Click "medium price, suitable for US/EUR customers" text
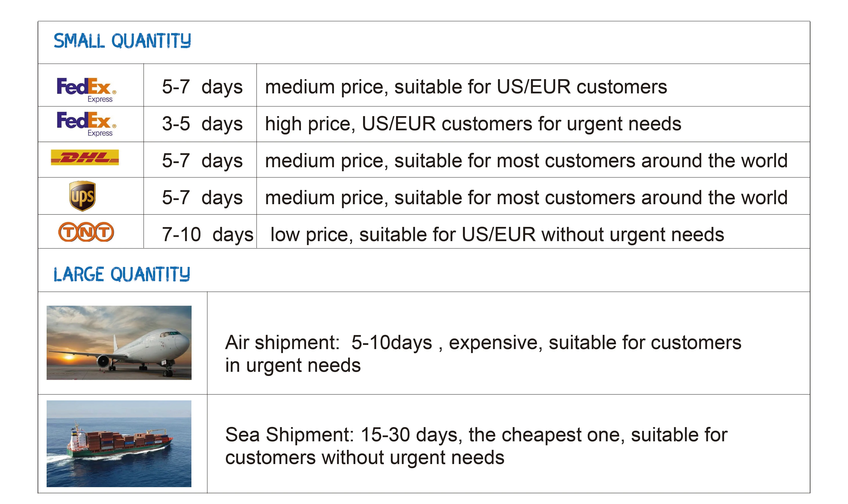Image resolution: width=848 pixels, height=504 pixels. 466,87
